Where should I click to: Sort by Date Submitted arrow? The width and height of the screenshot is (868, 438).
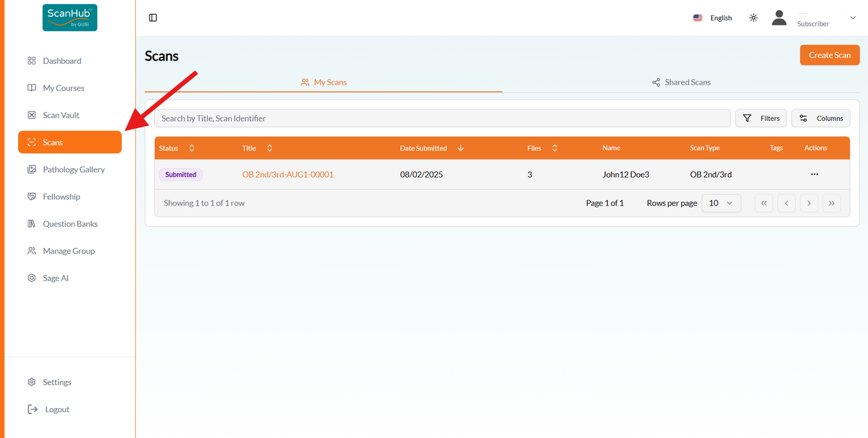[x=460, y=148]
